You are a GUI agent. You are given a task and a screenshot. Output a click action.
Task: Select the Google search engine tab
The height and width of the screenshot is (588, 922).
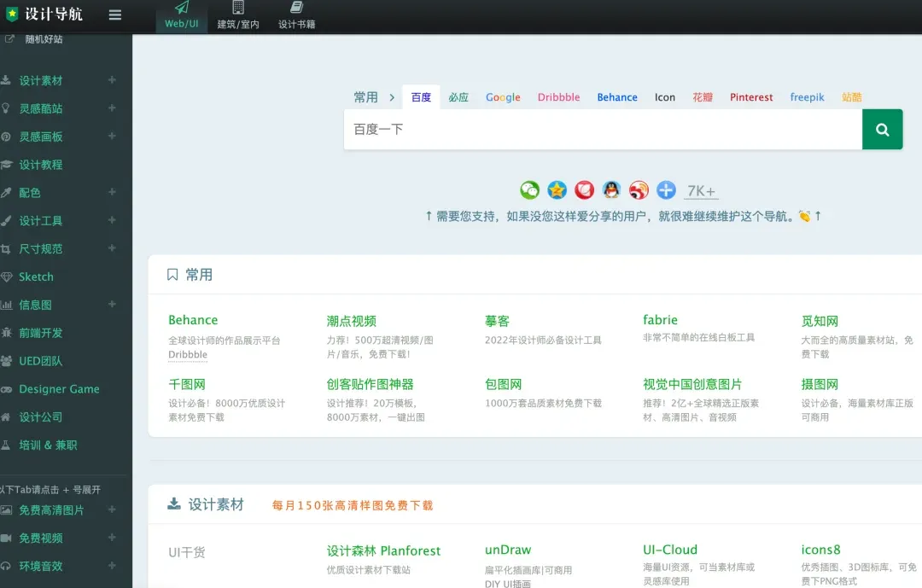(x=503, y=97)
